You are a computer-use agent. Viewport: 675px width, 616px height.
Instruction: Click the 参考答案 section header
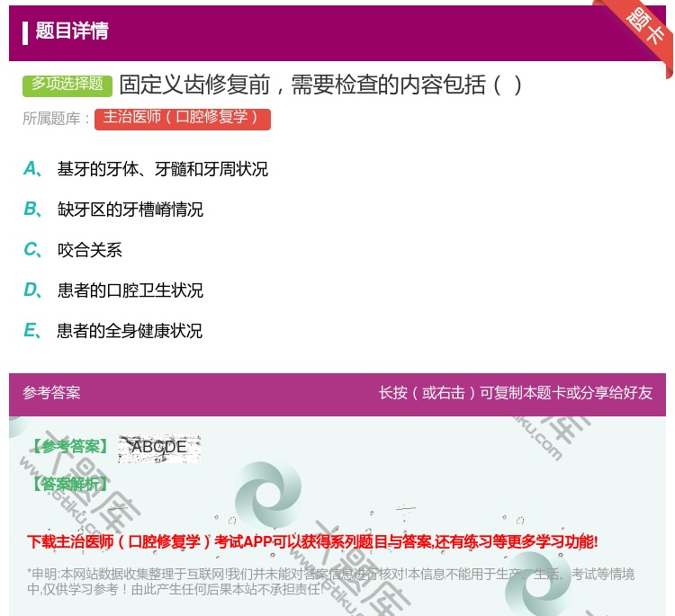[51, 393]
